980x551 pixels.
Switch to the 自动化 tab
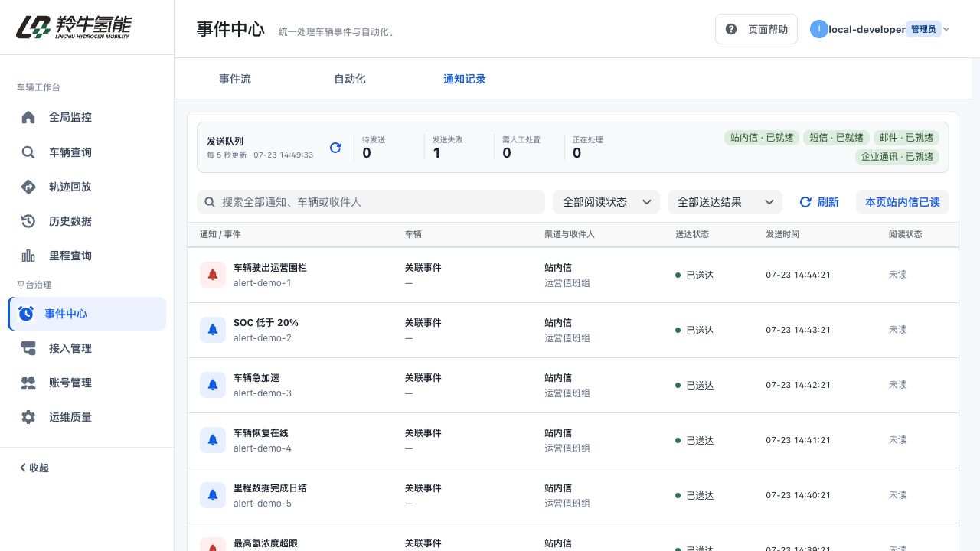click(x=350, y=79)
